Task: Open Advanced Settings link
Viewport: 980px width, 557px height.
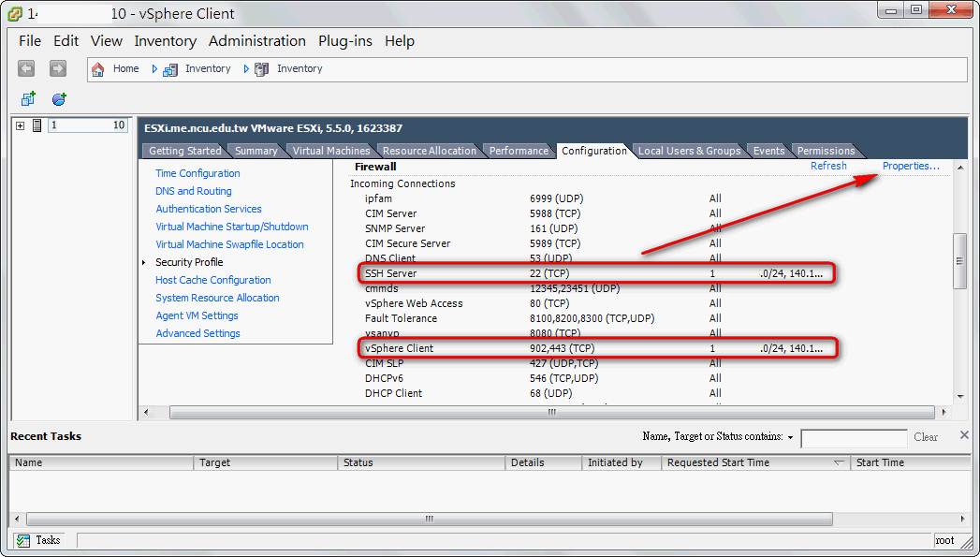Action: 197,333
